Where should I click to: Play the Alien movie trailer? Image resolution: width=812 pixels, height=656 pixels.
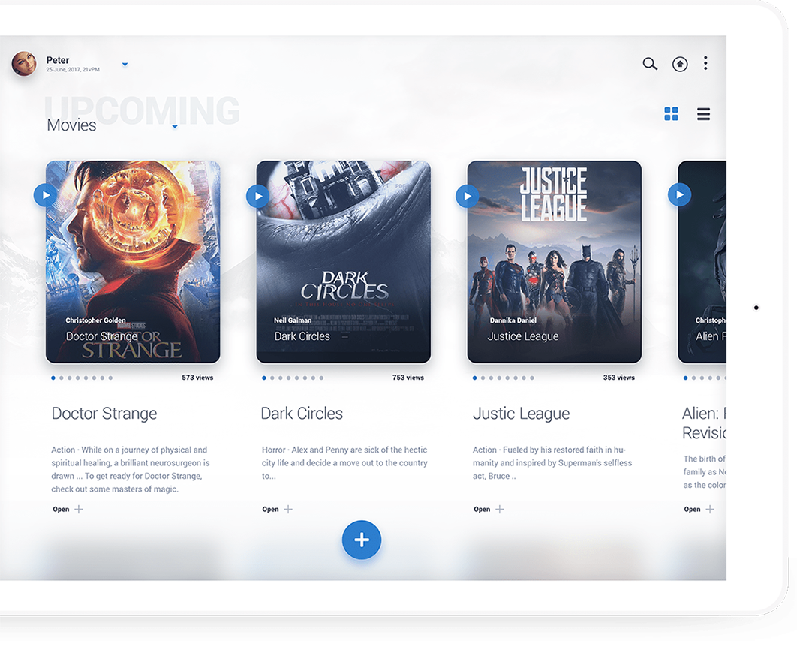[x=679, y=194]
